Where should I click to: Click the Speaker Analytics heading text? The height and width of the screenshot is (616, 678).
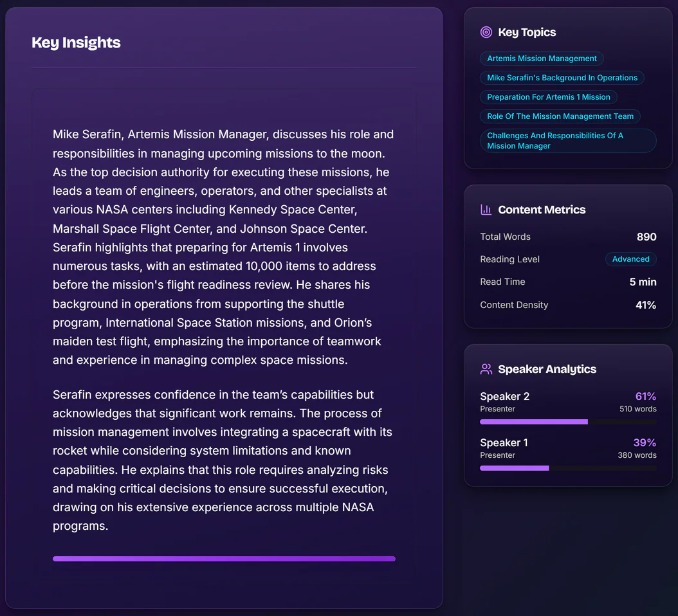(x=547, y=369)
